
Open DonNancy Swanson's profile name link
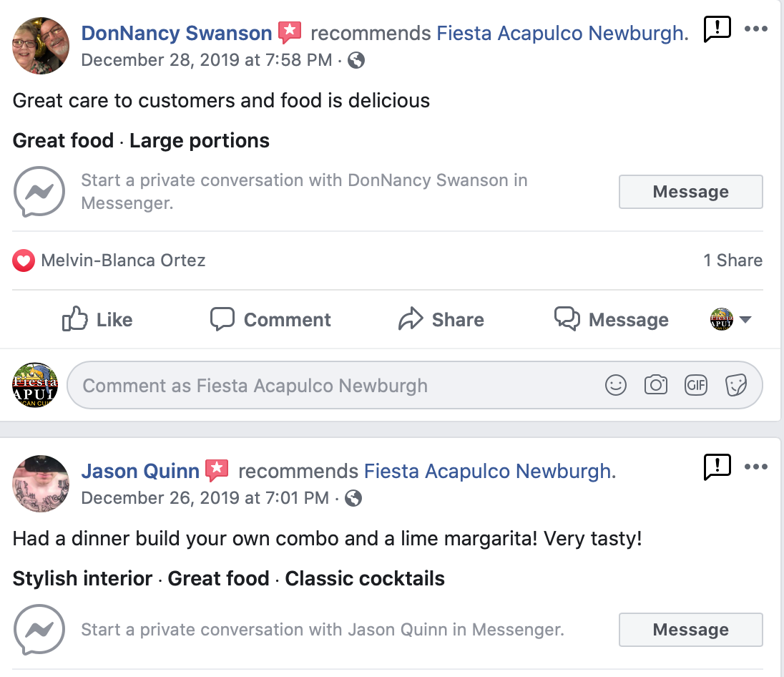(x=177, y=33)
